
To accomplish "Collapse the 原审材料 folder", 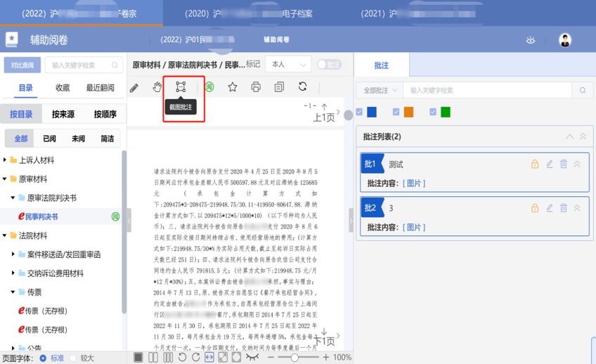I will [x=4, y=178].
